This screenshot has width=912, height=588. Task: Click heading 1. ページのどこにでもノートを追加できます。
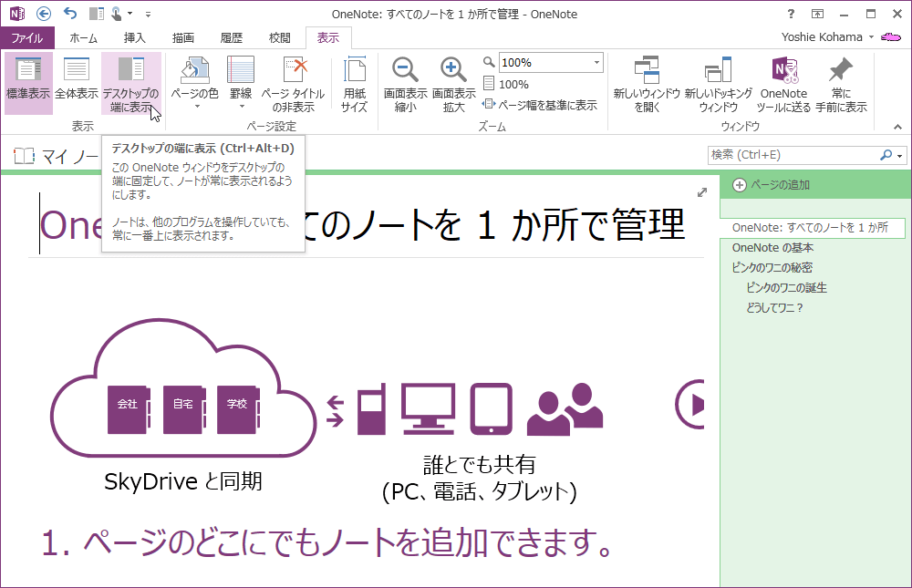326,542
